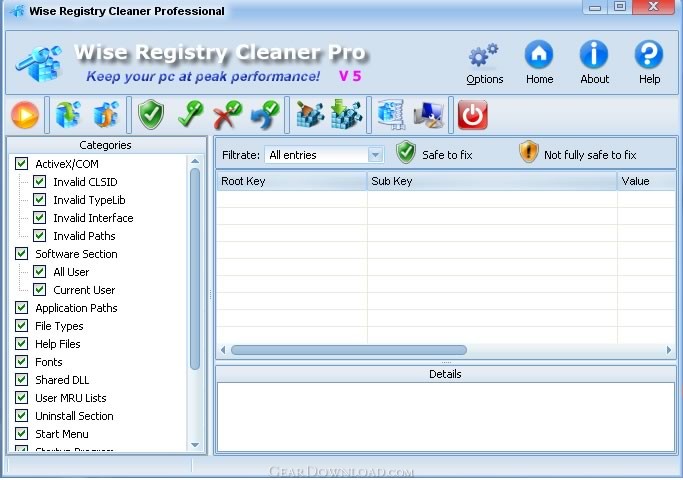The width and height of the screenshot is (683, 480).
Task: Start scan with the orange play button
Action: coord(25,115)
